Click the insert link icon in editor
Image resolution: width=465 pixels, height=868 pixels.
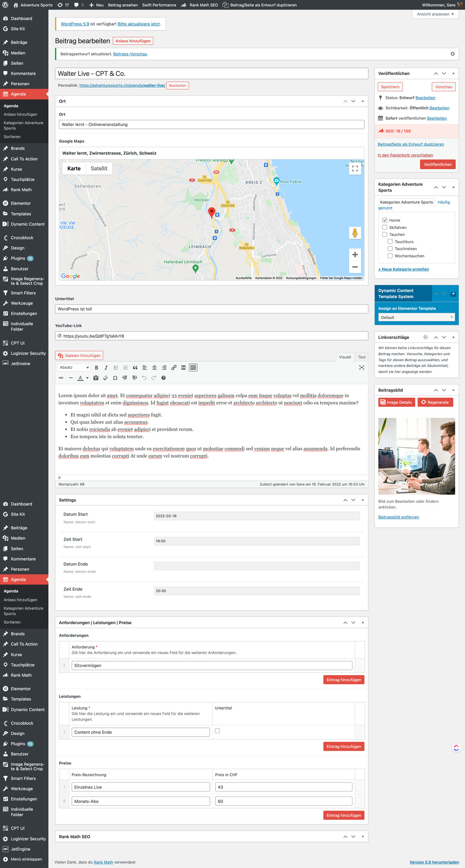pyautogui.click(x=174, y=368)
